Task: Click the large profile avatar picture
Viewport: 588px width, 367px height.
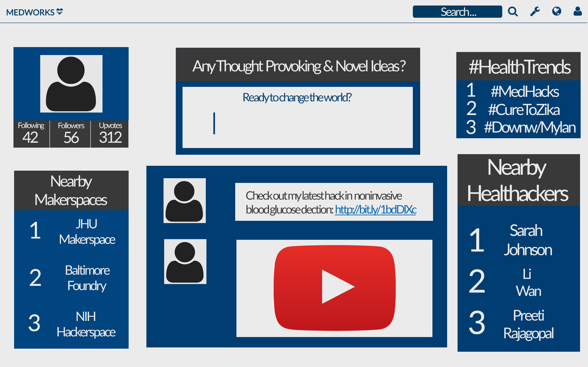Action: 71,84
